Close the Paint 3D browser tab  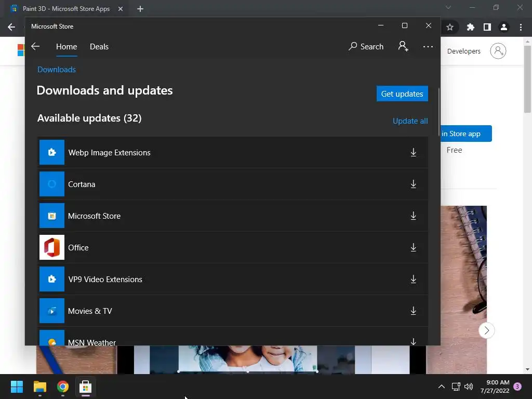pos(121,9)
